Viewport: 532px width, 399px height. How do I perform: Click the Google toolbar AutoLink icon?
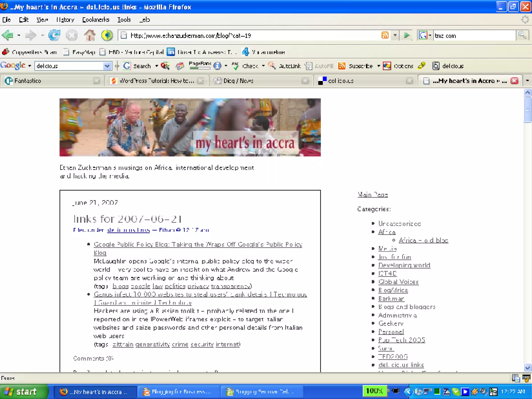click(x=272, y=66)
